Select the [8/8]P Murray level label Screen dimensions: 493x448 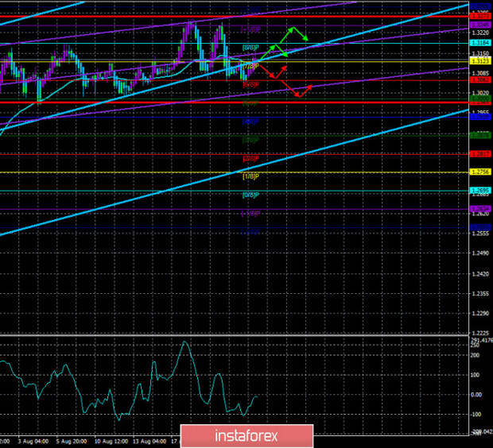[x=250, y=48]
